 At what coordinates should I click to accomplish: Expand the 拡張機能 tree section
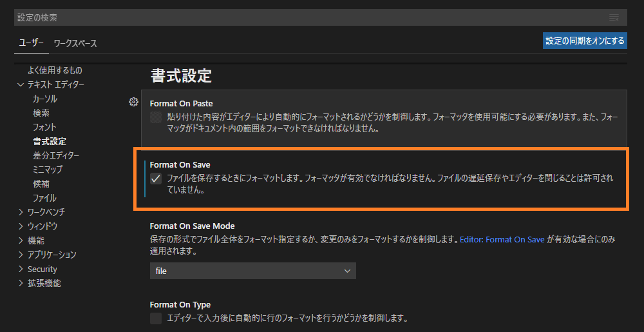coord(21,283)
